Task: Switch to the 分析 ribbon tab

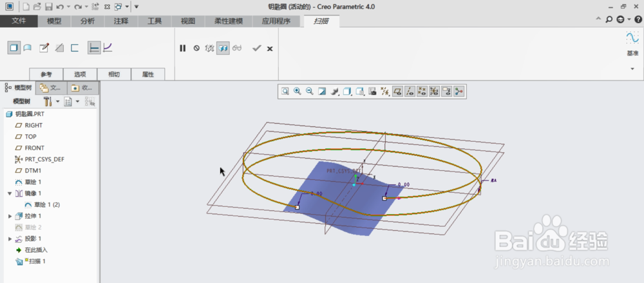Action: coord(88,21)
